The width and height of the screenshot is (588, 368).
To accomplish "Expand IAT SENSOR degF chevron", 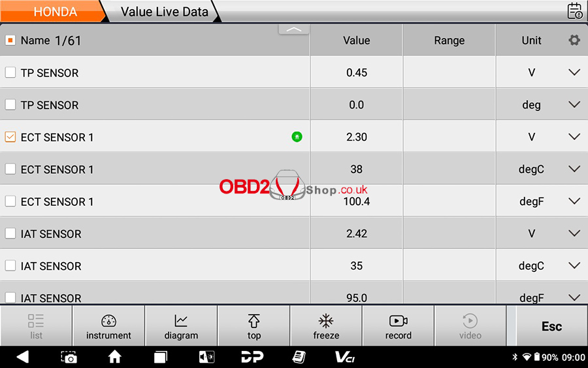I will click(574, 298).
